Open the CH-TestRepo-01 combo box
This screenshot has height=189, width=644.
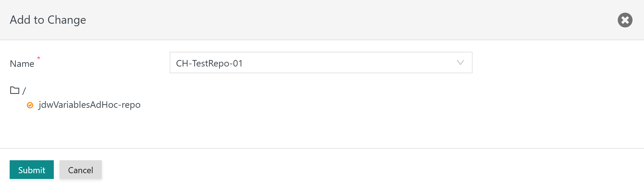[321, 63]
